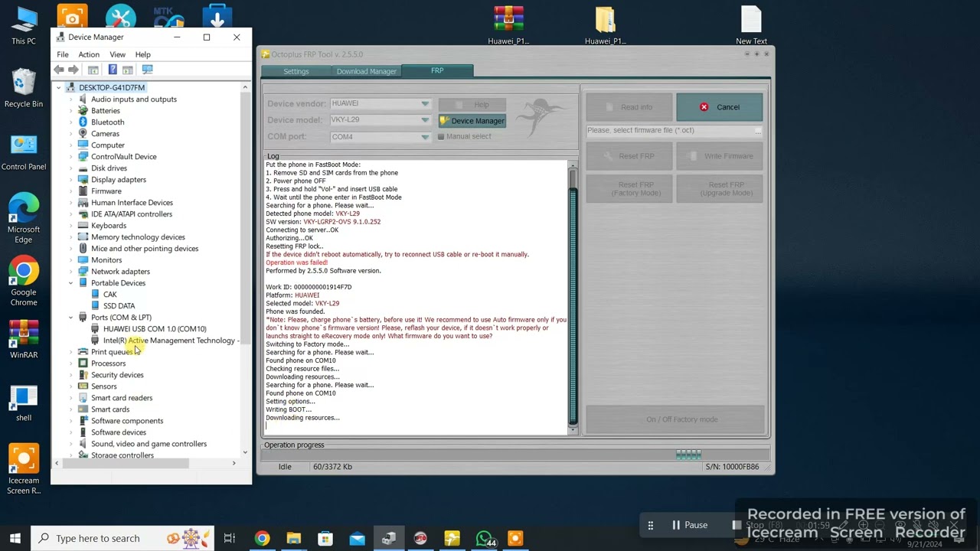
Task: Click the Write Firmware button
Action: click(720, 156)
